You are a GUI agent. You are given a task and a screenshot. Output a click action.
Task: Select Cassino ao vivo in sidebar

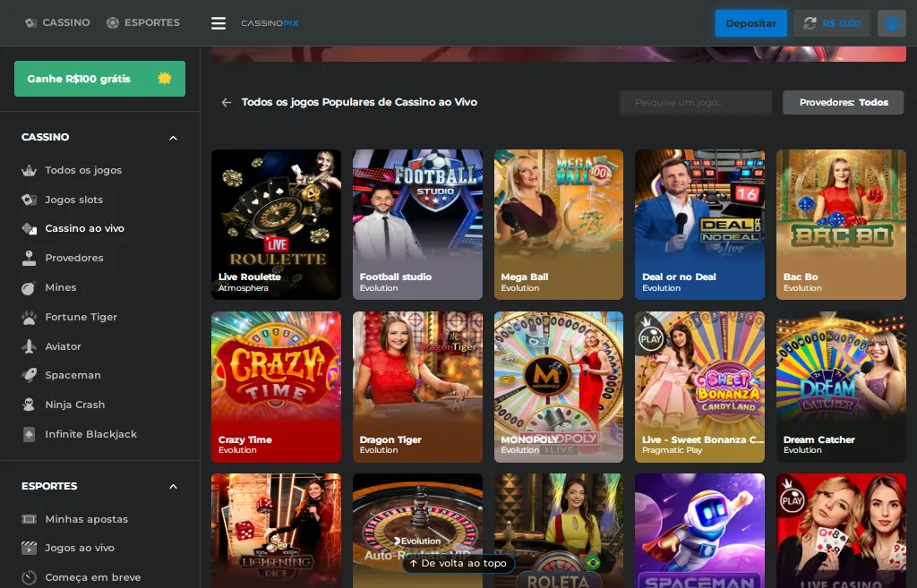(85, 228)
